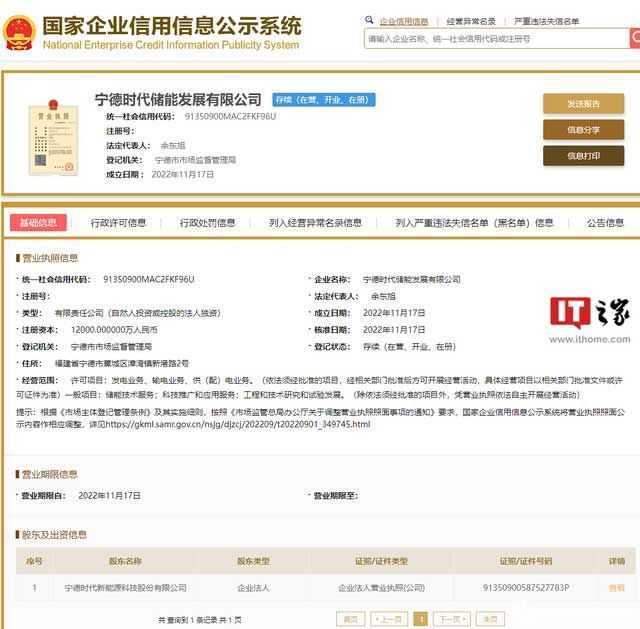
Task: Switch to the 基础信息 tab
Action: pyautogui.click(x=38, y=222)
